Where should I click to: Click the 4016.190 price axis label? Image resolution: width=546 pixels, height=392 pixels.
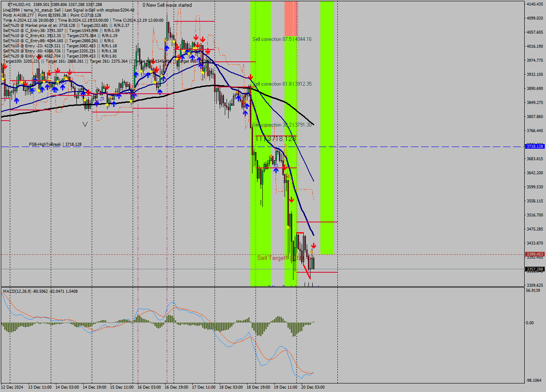point(535,46)
